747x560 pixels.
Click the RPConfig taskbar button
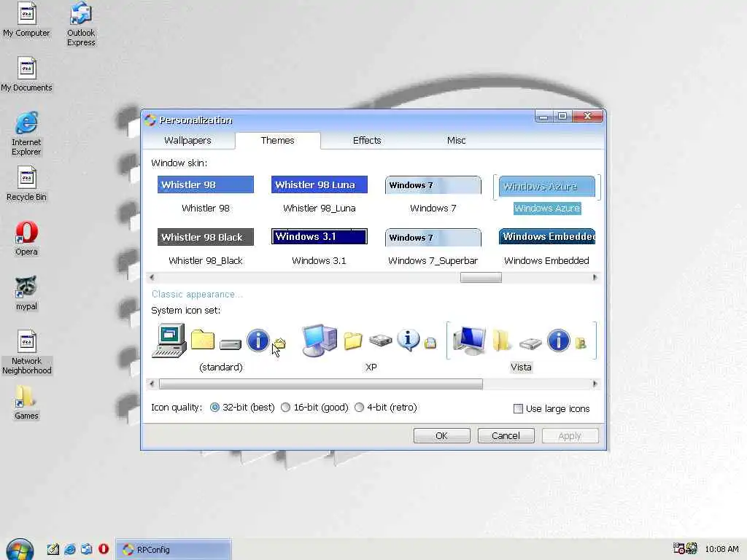click(174, 550)
